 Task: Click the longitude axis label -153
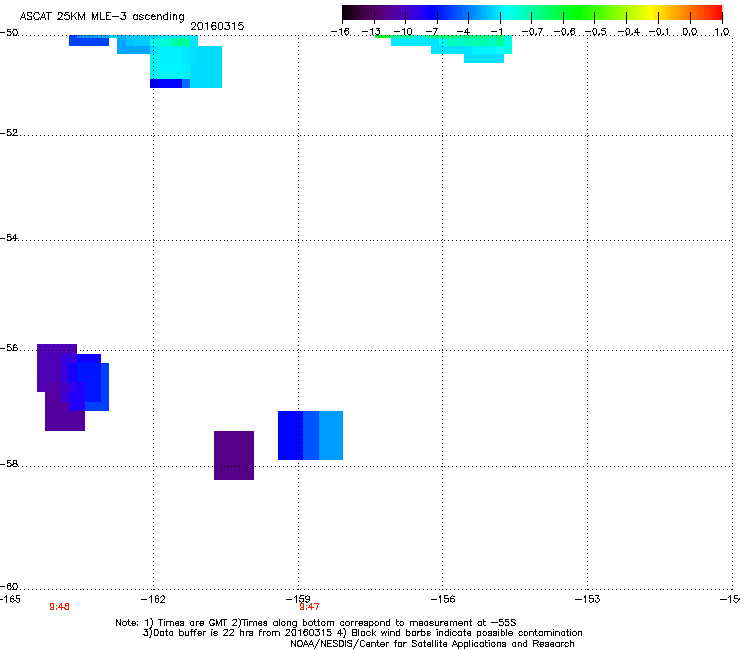(x=588, y=599)
